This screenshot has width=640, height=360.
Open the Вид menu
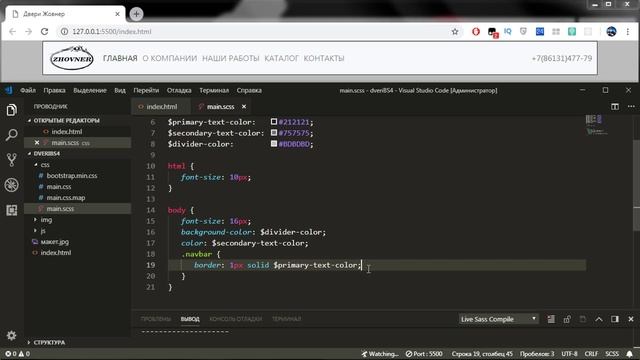tap(120, 90)
